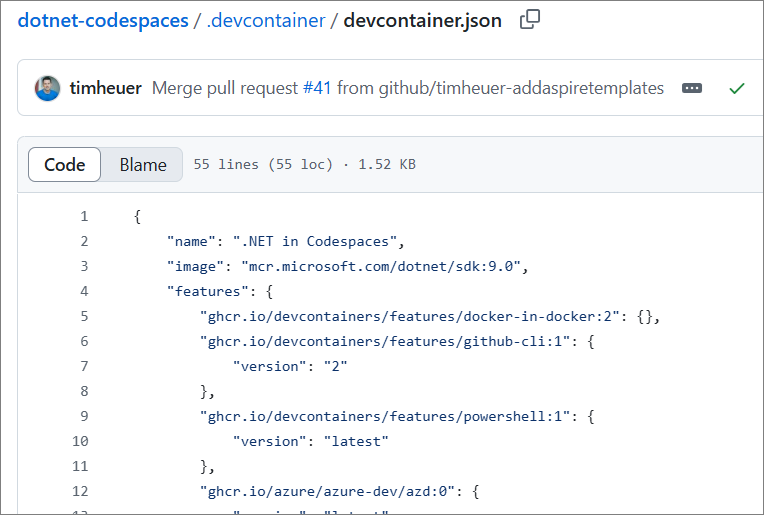The image size is (764, 515).
Task: Select line number 9
Action: [x=84, y=416]
